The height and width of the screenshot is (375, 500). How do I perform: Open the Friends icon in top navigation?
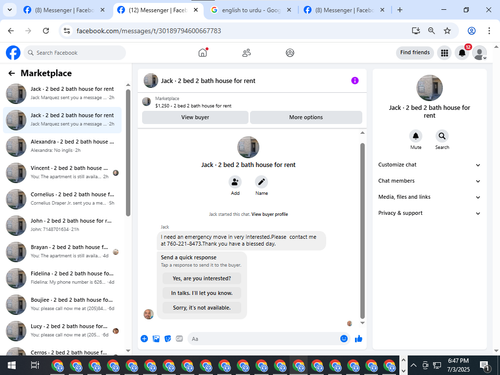(x=246, y=53)
